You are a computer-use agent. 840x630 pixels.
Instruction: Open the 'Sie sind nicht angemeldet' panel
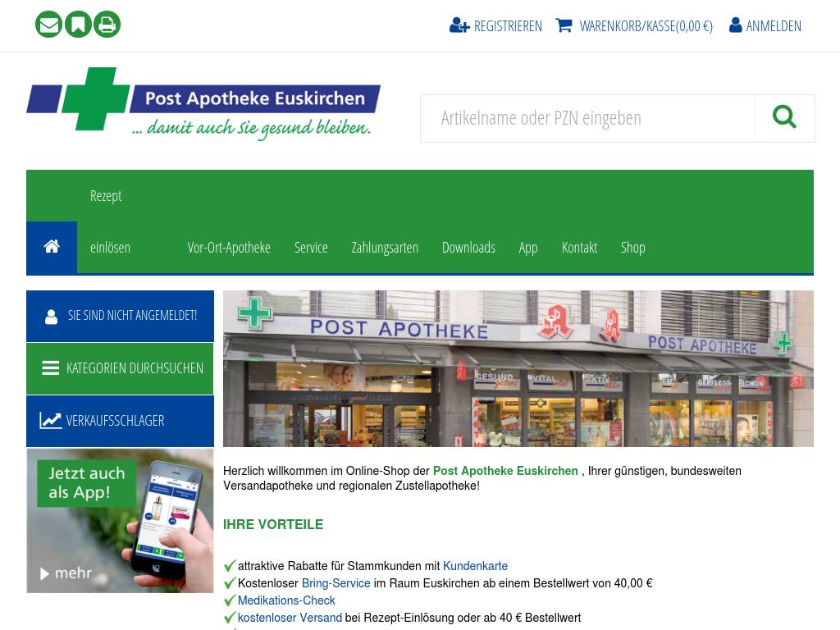click(x=120, y=316)
